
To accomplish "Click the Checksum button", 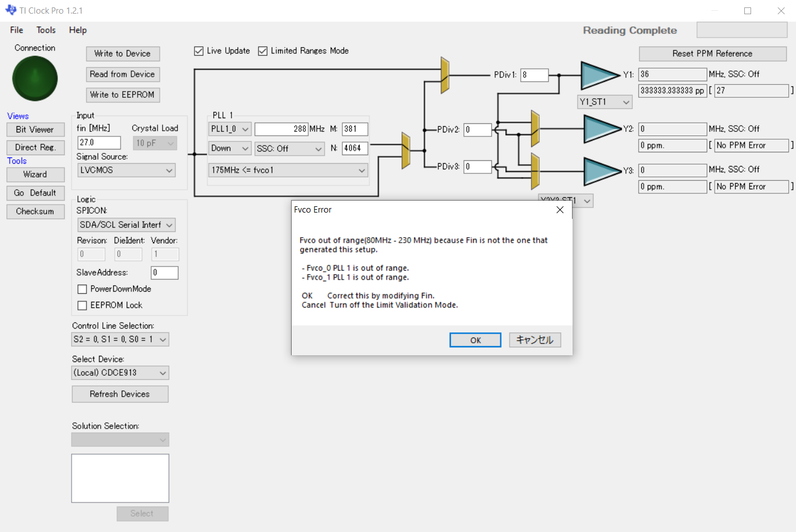I will click(35, 211).
